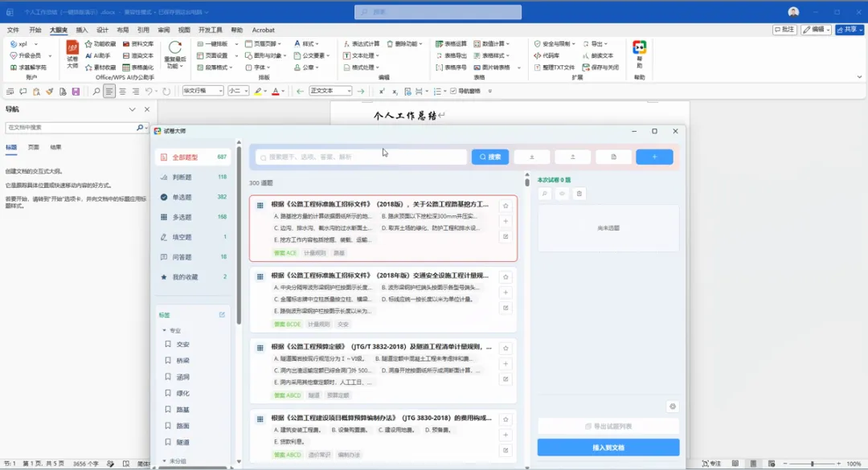Viewport: 868px width, 470px height.
Task: Click the 插入到文档 button
Action: (x=608, y=448)
